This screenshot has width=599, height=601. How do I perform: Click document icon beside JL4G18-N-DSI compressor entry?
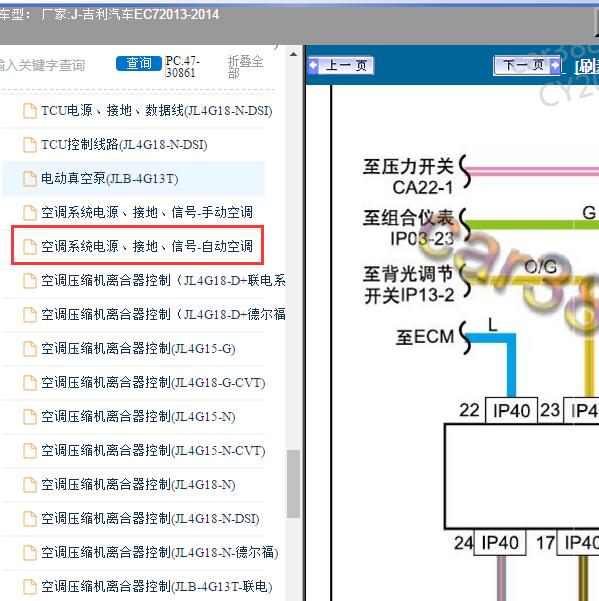tap(30, 519)
